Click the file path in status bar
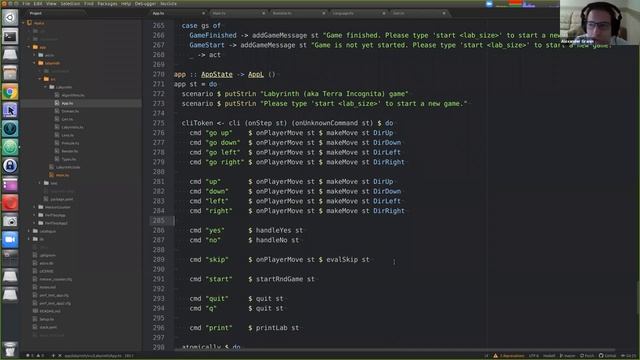The height and width of the screenshot is (360, 640). point(93,356)
